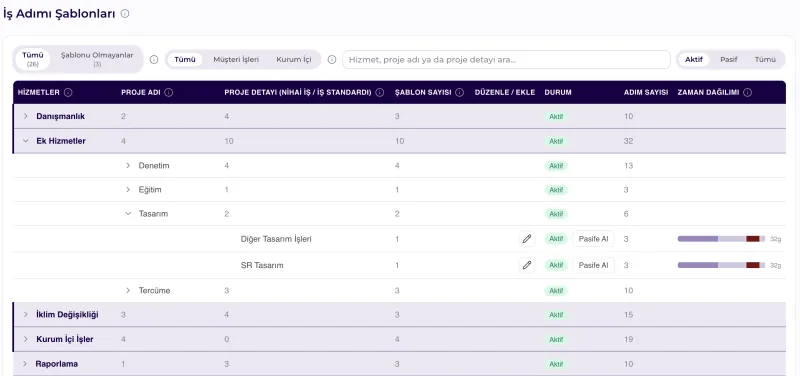Image resolution: width=800 pixels, height=376 pixels.
Task: Select Tümü status filter next to Pasif
Action: pyautogui.click(x=765, y=60)
